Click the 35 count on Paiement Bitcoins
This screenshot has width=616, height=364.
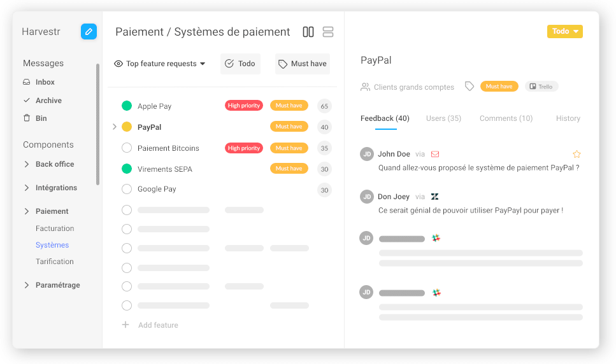324,148
